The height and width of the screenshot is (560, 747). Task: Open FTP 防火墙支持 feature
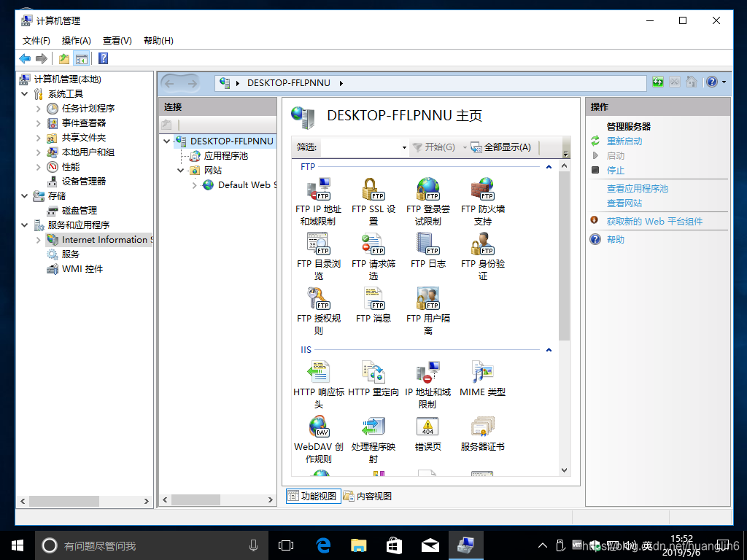(483, 202)
